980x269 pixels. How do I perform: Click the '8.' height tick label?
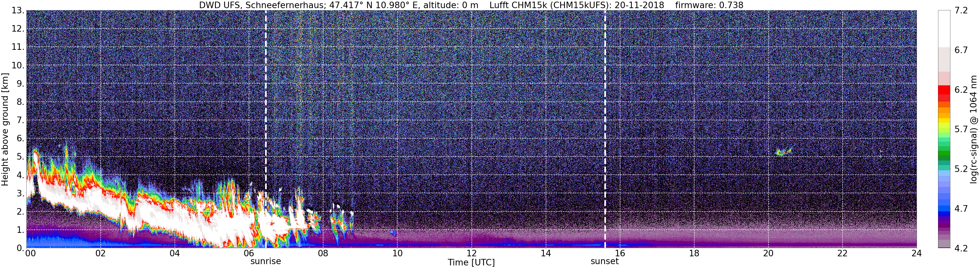tap(20, 102)
